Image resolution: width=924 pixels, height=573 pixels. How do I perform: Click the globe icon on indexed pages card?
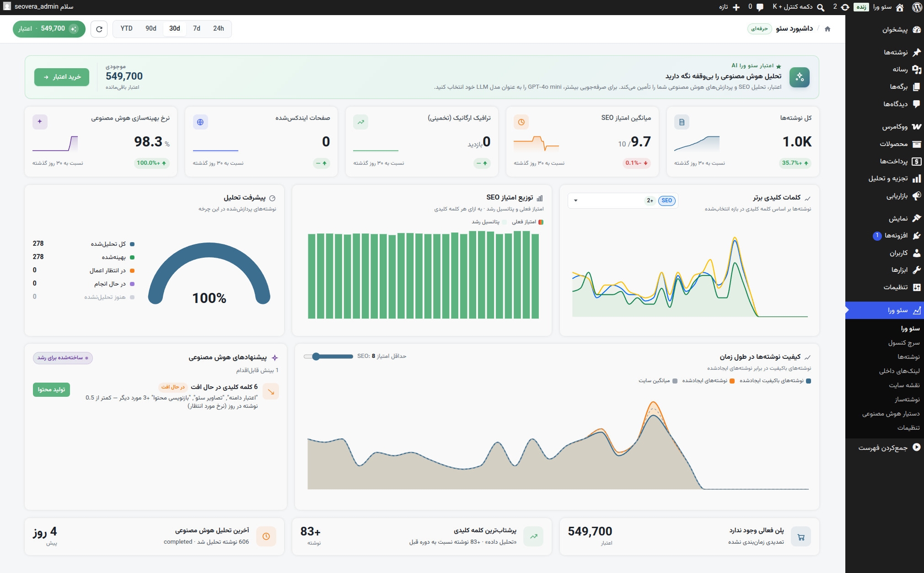point(200,122)
